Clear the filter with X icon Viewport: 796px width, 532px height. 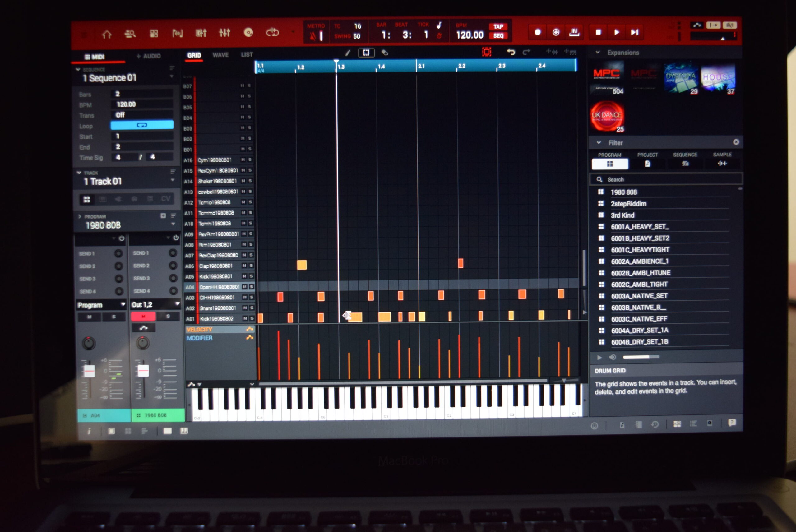[736, 142]
